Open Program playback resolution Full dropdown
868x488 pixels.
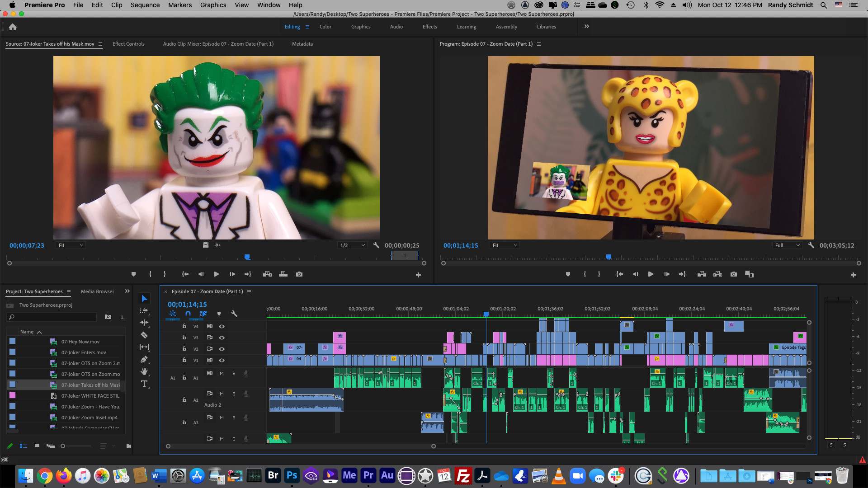pos(787,245)
